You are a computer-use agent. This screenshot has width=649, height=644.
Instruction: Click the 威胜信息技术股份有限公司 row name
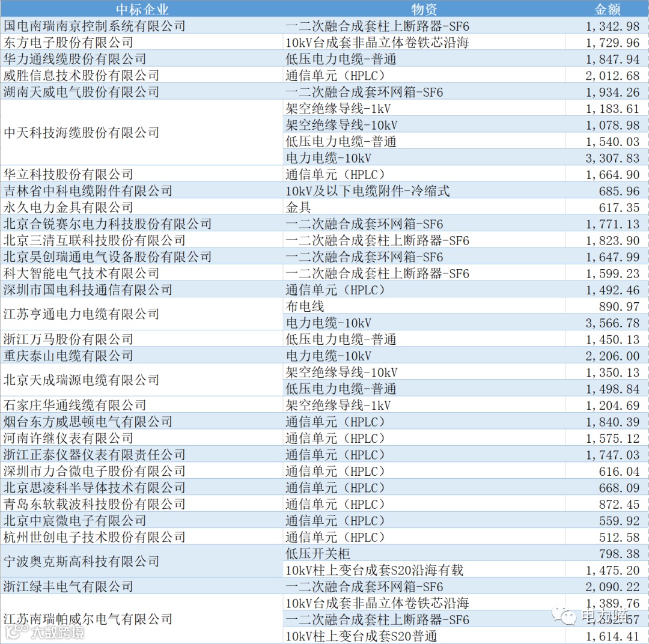(82, 75)
